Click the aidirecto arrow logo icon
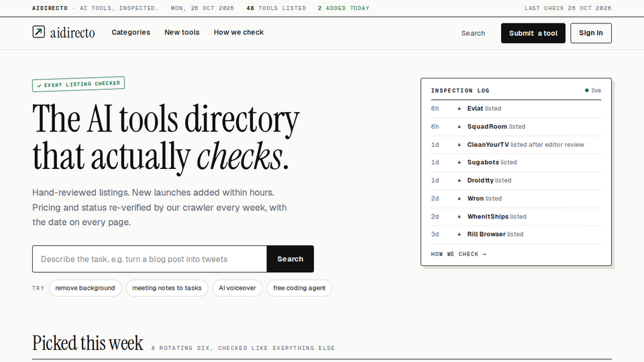This screenshot has height=362, width=644. tap(39, 32)
